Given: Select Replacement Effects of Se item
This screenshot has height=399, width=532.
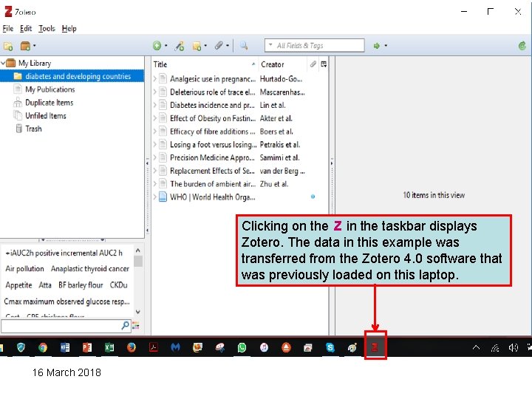Looking at the screenshot, I should [x=240, y=171].
